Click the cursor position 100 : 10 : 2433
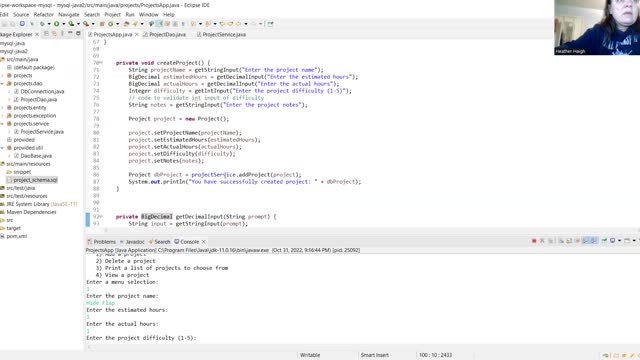 (436, 355)
